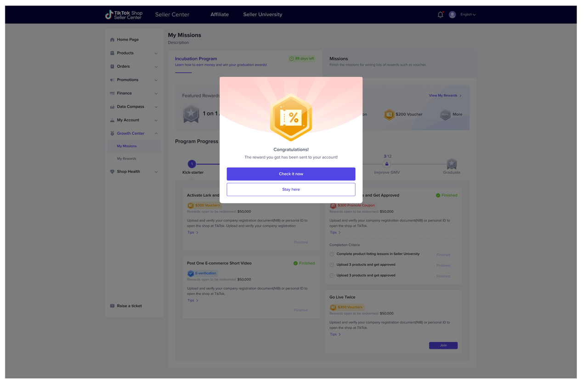The height and width of the screenshot is (384, 588).
Task: Click the user profile avatar icon
Action: (x=452, y=15)
